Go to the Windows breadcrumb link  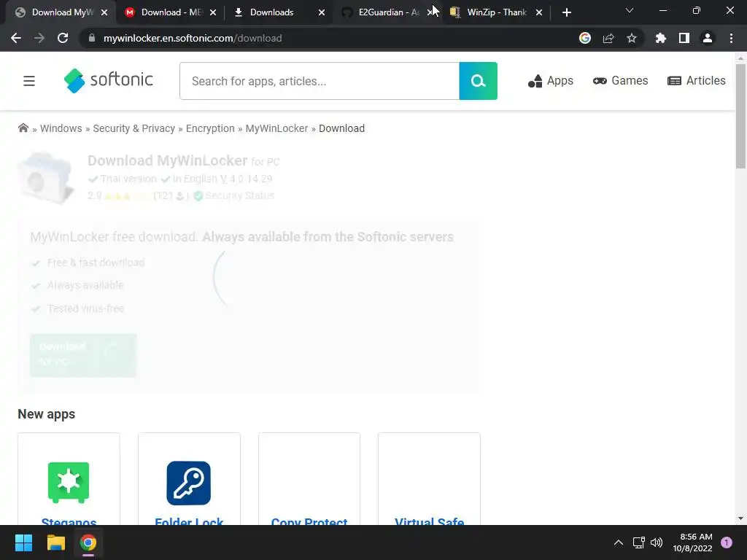tap(61, 128)
